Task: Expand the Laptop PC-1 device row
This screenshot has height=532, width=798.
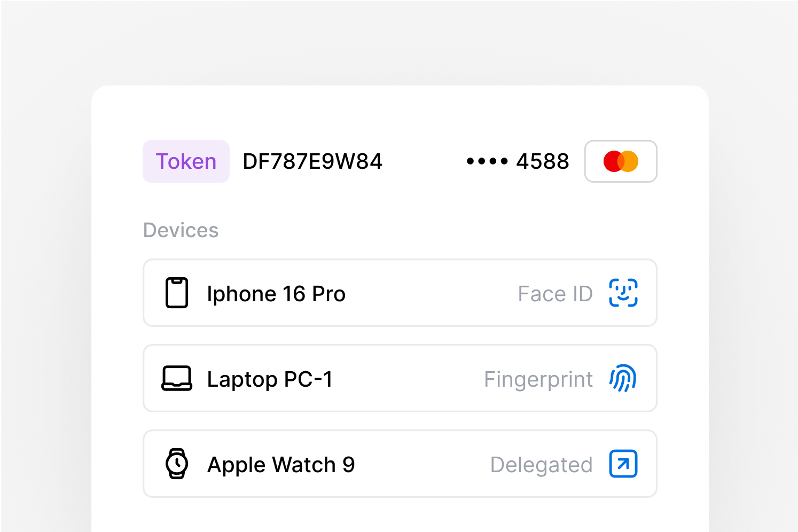Action: [x=400, y=378]
